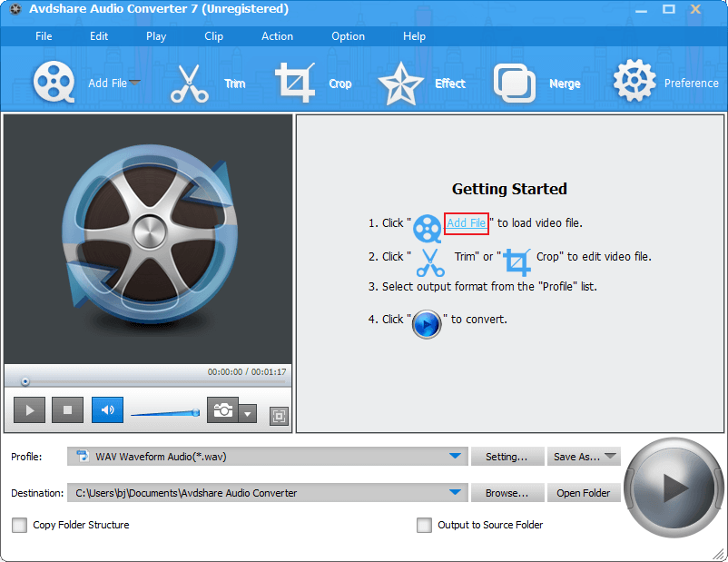Toggle fullscreen preview mode
Image resolution: width=728 pixels, height=562 pixels.
(279, 415)
